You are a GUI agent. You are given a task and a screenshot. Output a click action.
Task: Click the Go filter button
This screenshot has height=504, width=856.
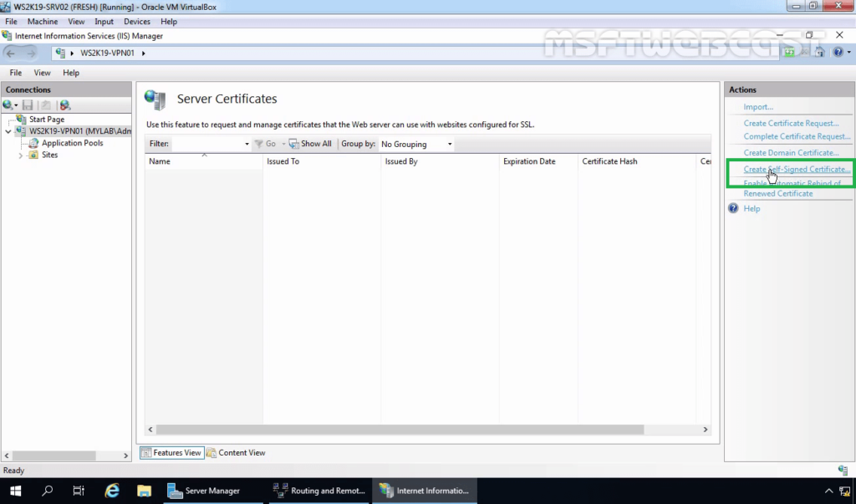coord(266,144)
